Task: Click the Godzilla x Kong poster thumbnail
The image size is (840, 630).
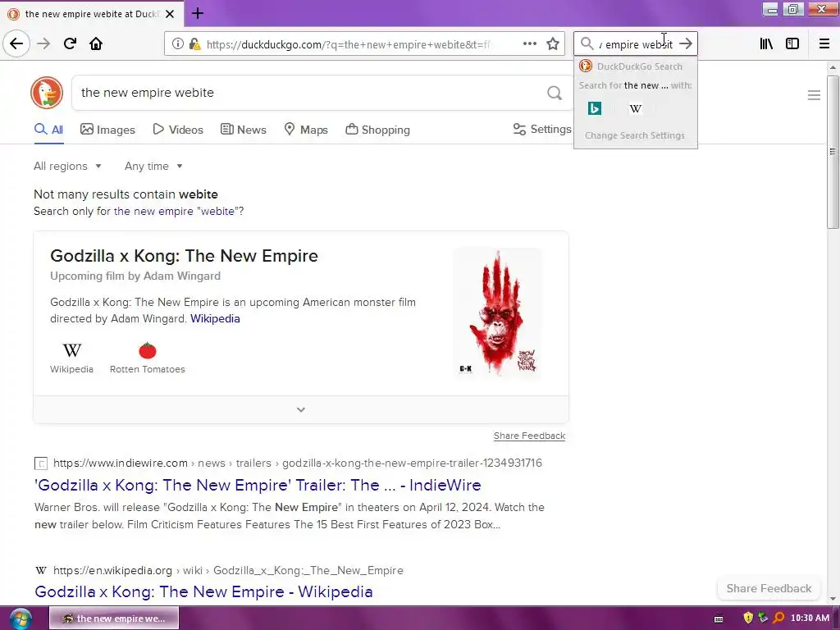Action: coord(498,313)
